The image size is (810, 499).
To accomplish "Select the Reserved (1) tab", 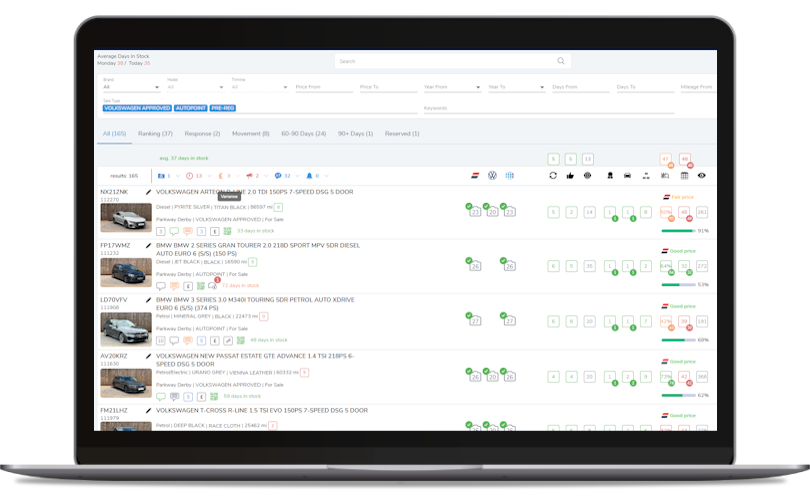I will click(402, 134).
